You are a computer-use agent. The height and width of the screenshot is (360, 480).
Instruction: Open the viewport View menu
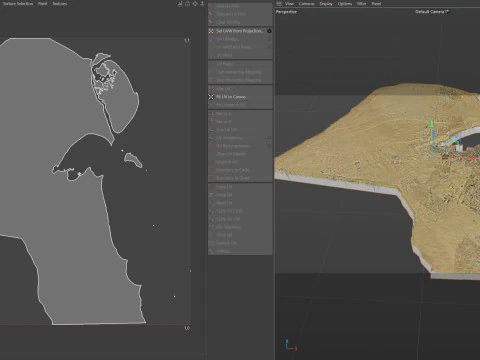tap(289, 4)
